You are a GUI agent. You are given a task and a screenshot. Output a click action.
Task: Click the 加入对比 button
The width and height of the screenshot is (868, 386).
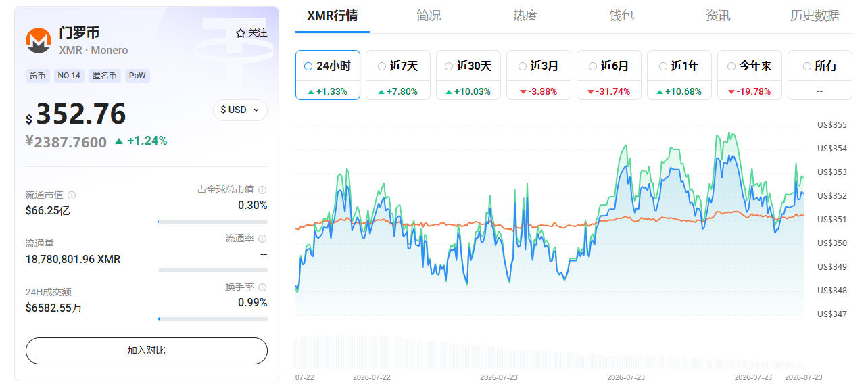(147, 351)
